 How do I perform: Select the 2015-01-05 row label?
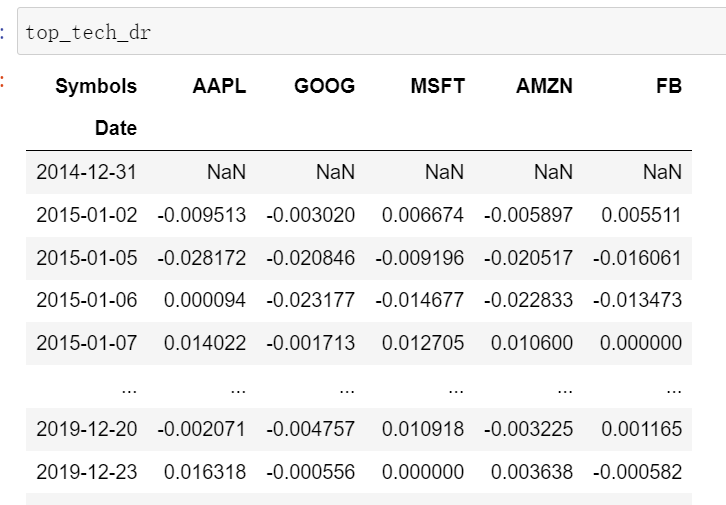(x=86, y=258)
